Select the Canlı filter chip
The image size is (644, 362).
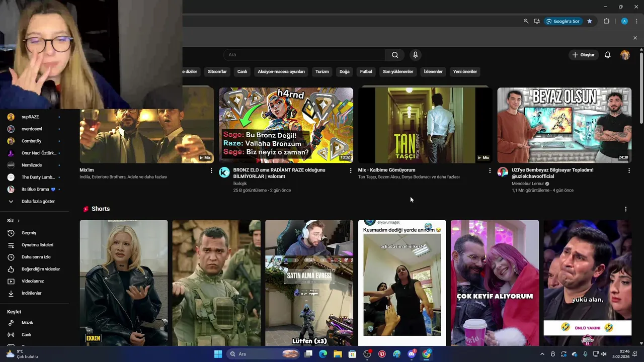[242, 71]
